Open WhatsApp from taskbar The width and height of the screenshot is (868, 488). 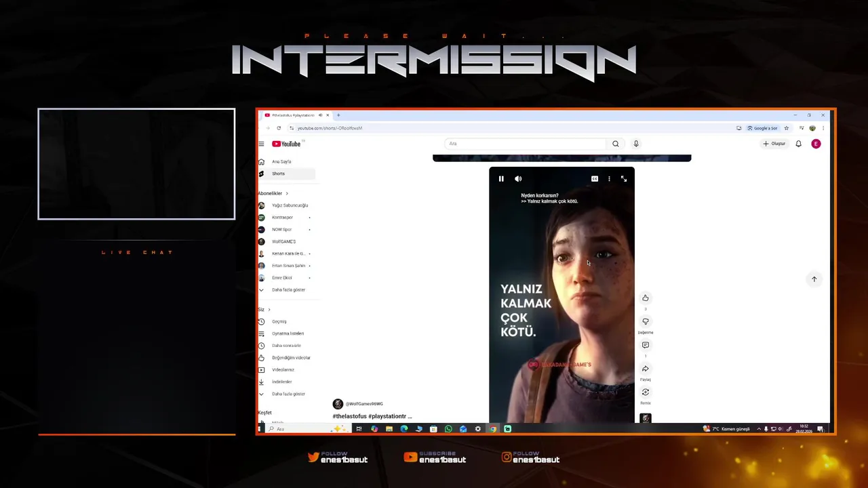point(448,429)
